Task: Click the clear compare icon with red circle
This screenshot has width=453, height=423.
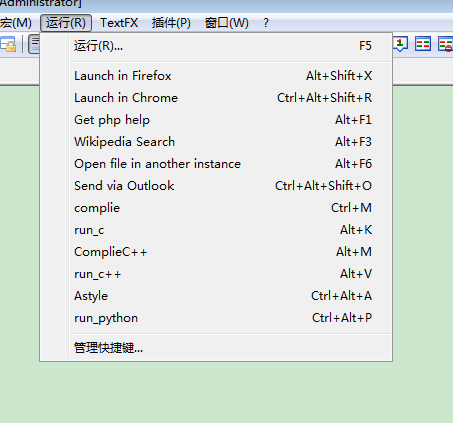Action: pyautogui.click(x=445, y=44)
